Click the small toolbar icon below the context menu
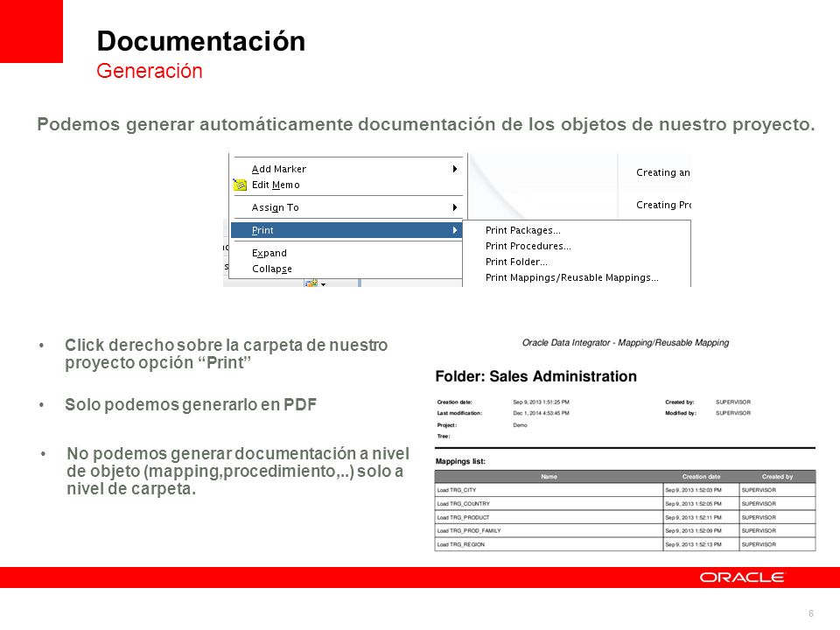 coord(311,283)
